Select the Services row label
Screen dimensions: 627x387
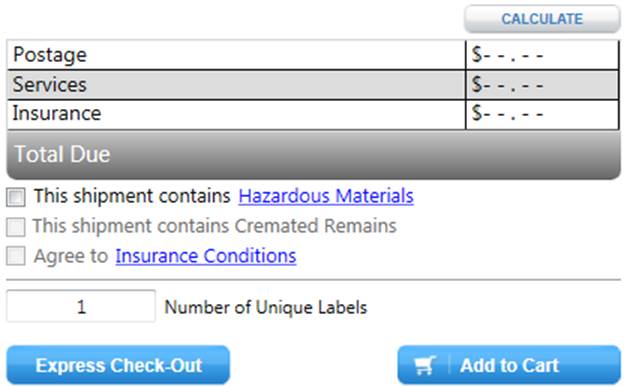point(50,84)
